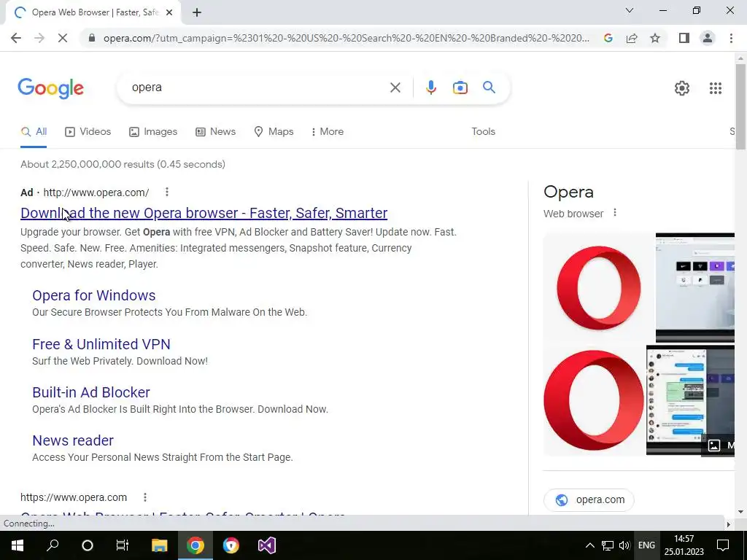Image resolution: width=747 pixels, height=560 pixels.
Task: Click horizontal scrollbar right arrow
Action: 728,524
